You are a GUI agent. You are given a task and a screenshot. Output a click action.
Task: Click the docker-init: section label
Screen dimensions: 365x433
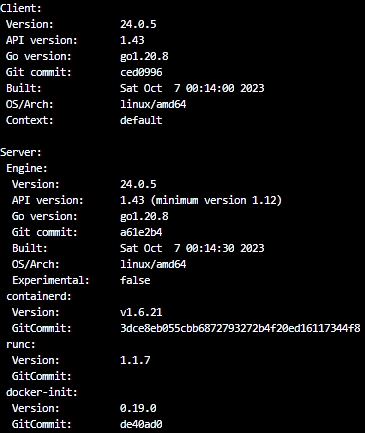click(42, 392)
